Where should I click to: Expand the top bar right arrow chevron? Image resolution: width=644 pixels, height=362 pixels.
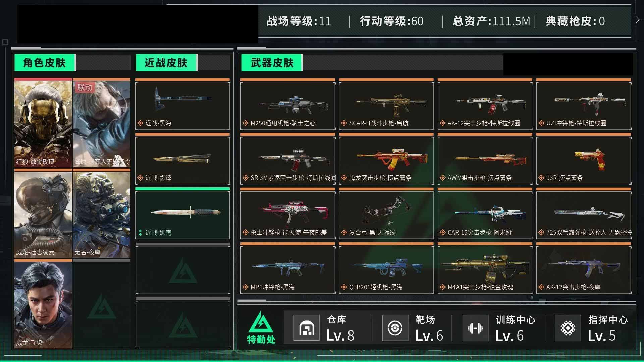click(x=638, y=20)
